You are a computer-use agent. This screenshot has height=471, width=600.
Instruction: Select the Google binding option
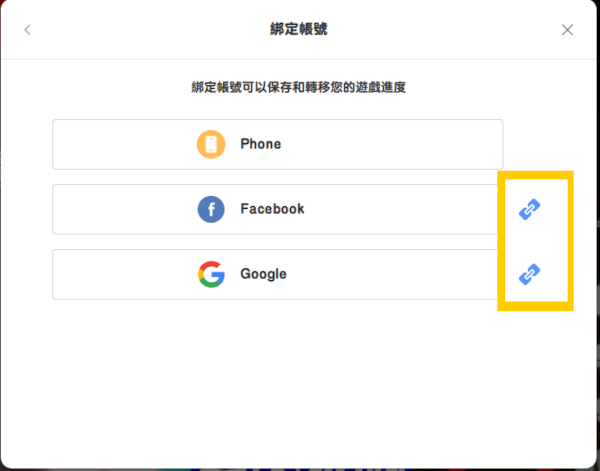click(277, 274)
